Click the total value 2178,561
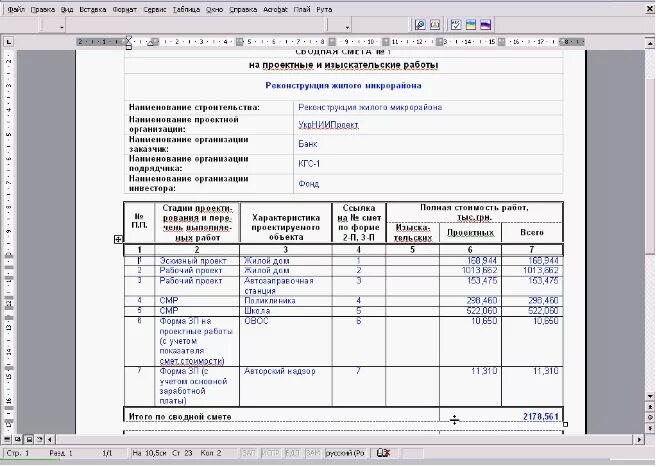656x467 pixels. tap(541, 417)
